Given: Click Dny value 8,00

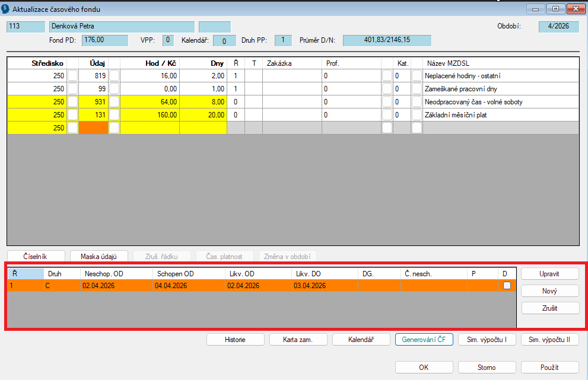Looking at the screenshot, I should 204,102.
